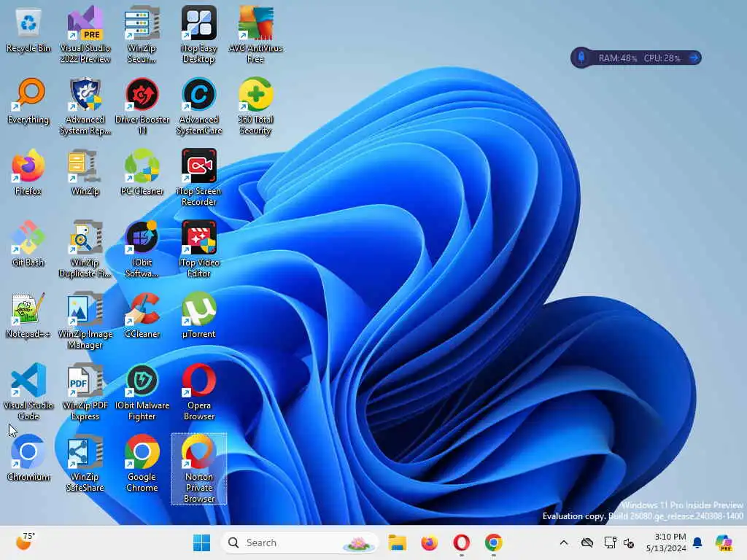Open Advanced System Repair shortcut
The width and height of the screenshot is (747, 560).
coord(85,106)
